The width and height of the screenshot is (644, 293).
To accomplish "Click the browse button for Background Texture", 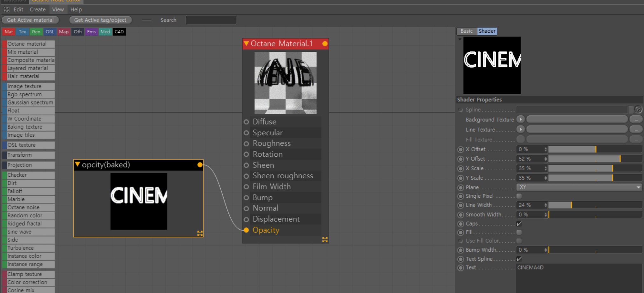I will 636,119.
